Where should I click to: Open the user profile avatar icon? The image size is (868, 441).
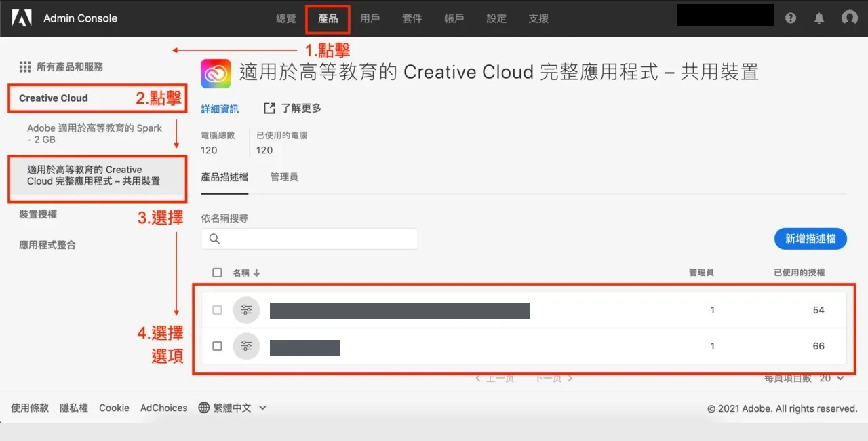tap(850, 18)
